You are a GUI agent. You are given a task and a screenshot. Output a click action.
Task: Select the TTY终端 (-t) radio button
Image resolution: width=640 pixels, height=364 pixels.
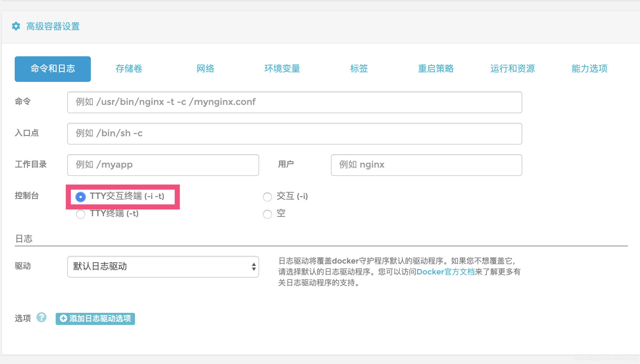pos(81,214)
